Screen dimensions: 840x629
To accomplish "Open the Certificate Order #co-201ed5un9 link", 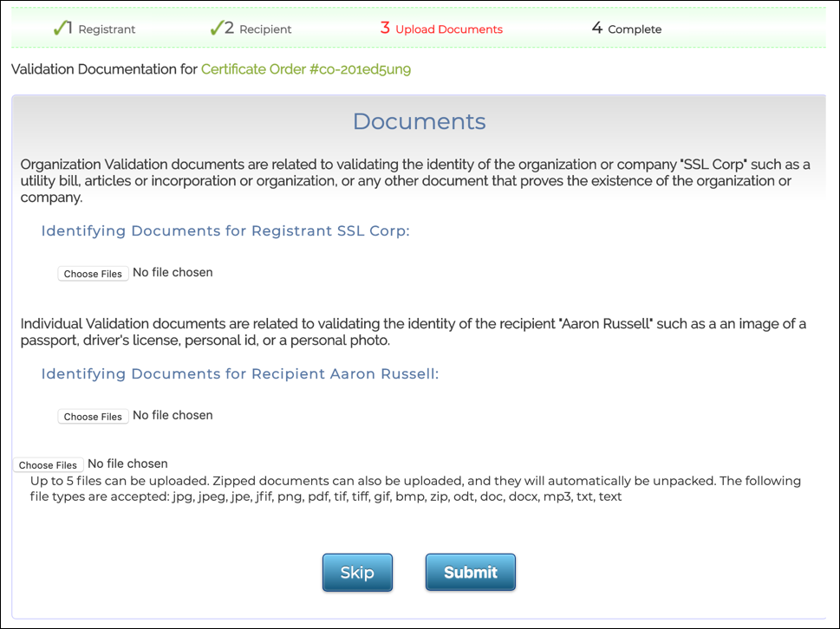I will tap(306, 69).
